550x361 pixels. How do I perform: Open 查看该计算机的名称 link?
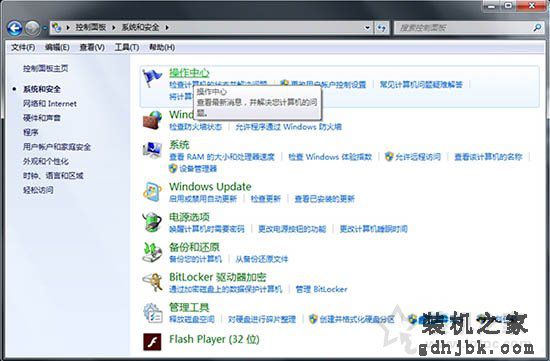[488, 157]
